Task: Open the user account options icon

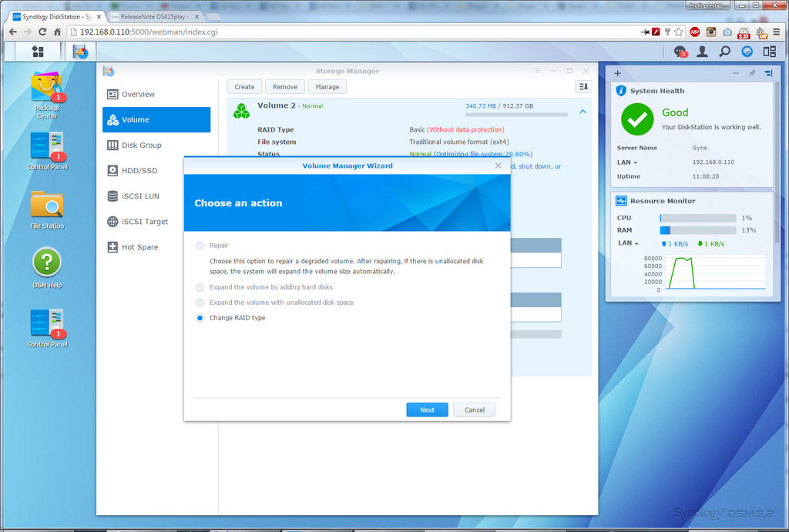Action: [x=702, y=52]
